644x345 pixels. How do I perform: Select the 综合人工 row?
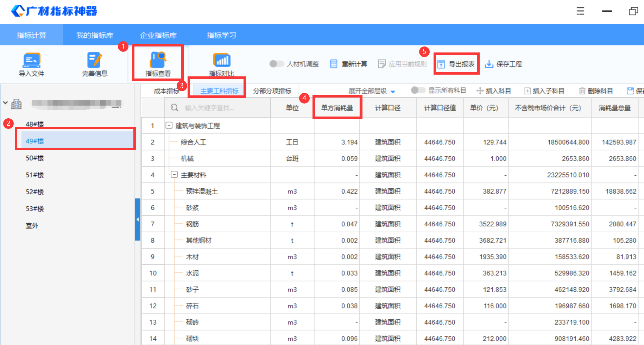393,142
